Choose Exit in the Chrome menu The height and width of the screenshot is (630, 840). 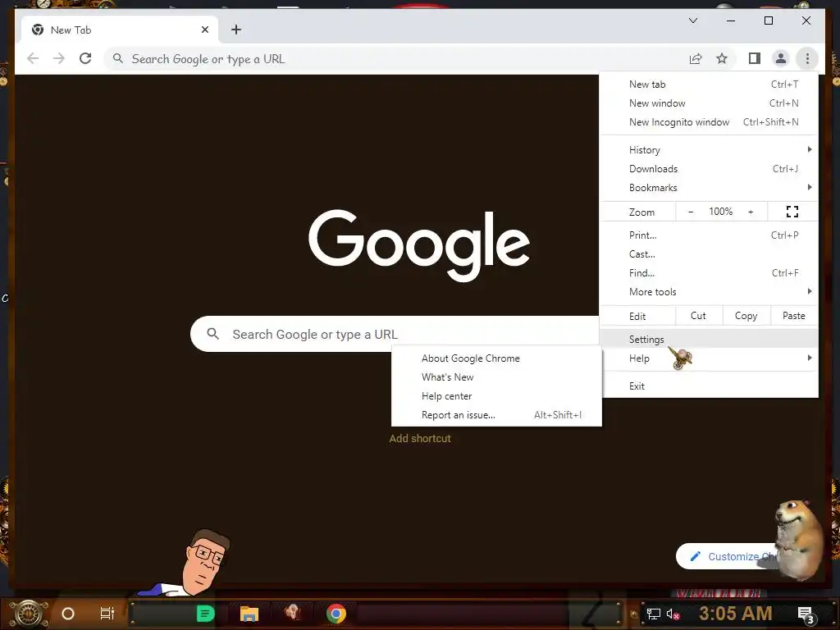pyautogui.click(x=709, y=386)
